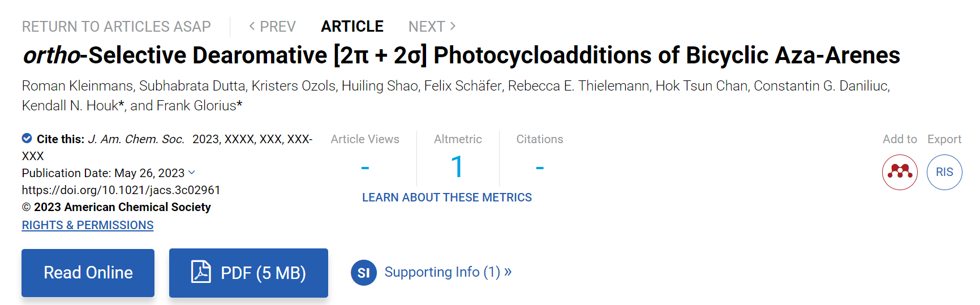Click author Frank Glorius
Screen dimensions: 980x305
[x=196, y=106]
